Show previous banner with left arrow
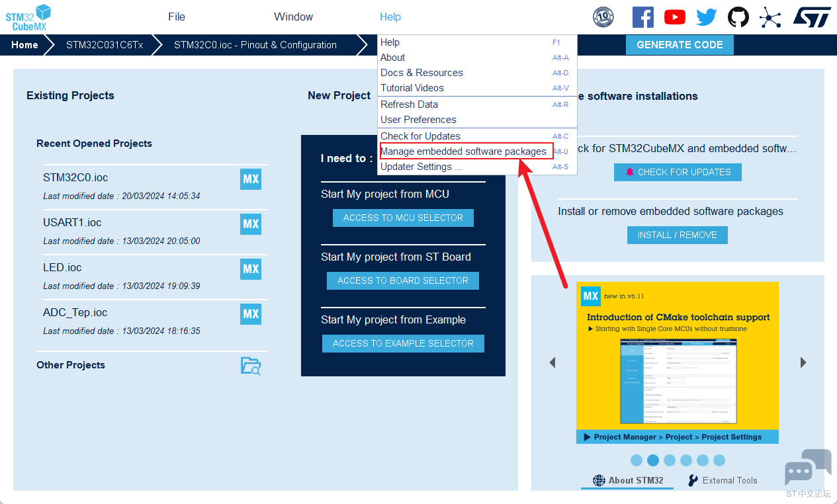Screen dimensions: 837x504 (x=552, y=362)
